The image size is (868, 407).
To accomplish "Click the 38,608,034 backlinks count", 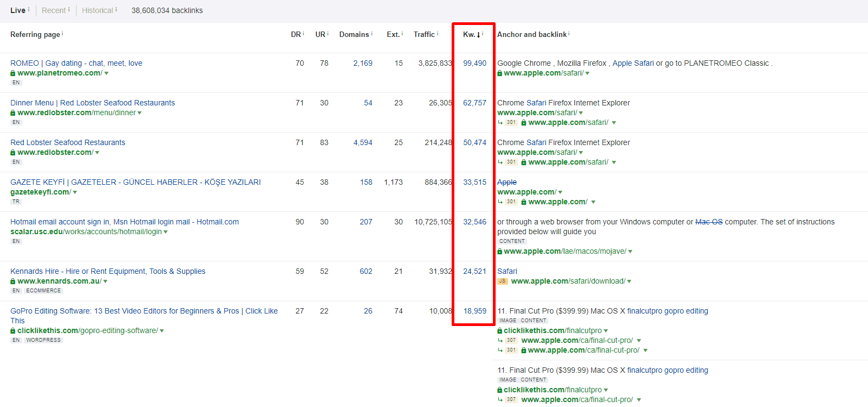I will tap(167, 10).
